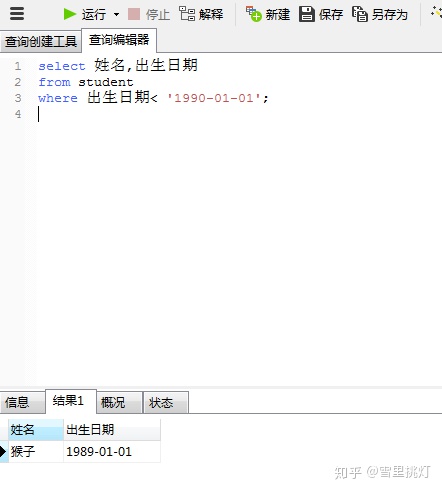Click the New query (新建) icon
The height and width of the screenshot is (492, 442).
(254, 14)
